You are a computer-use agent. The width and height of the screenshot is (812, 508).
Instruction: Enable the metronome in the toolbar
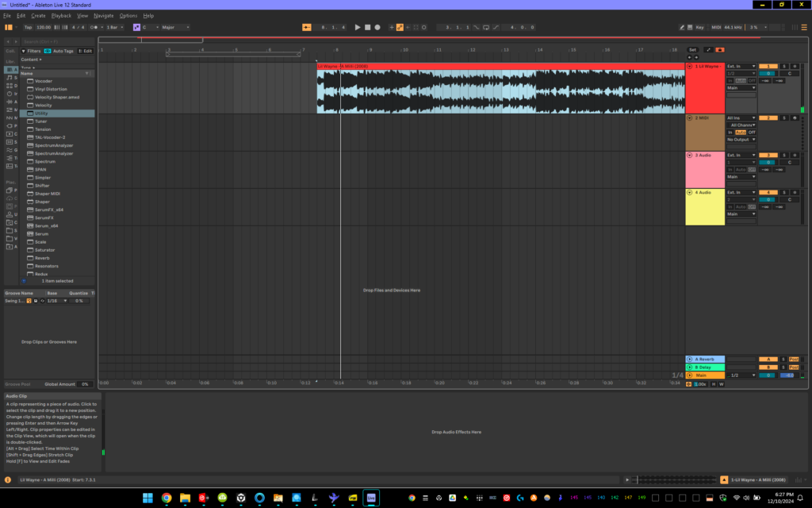point(94,27)
